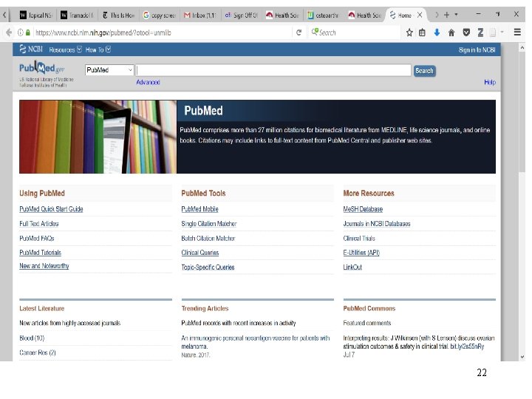This screenshot has height=399, width=532.
Task: Open the Advanced search link
Action: [x=148, y=82]
